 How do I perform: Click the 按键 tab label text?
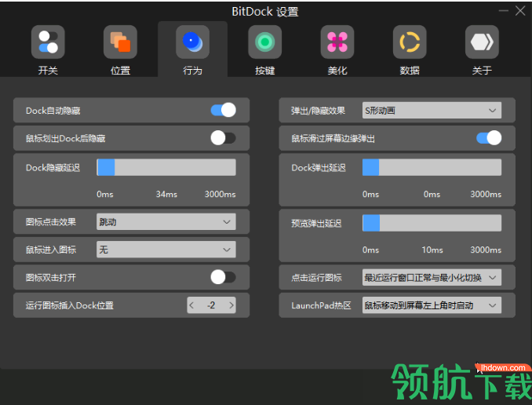[265, 71]
